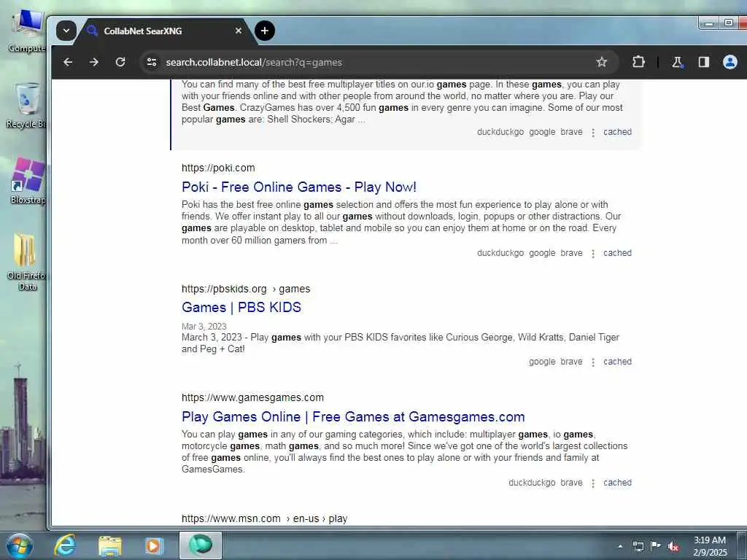Reload the search results page
747x560 pixels.
[120, 62]
